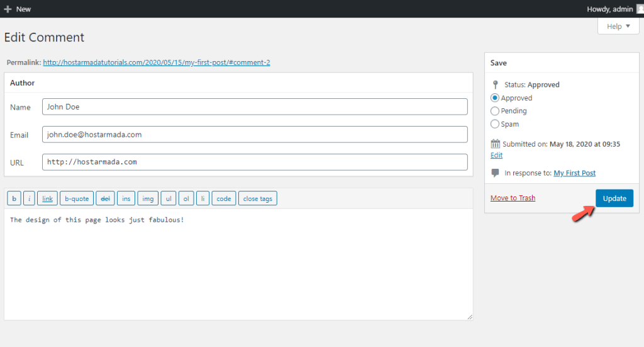Click the bold (b) quicktag button
The width and height of the screenshot is (644, 347).
coord(14,198)
